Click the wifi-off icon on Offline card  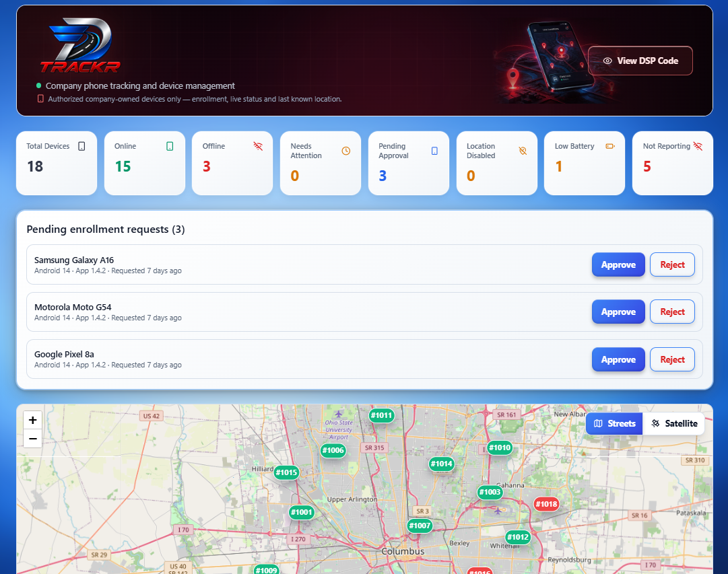click(258, 146)
